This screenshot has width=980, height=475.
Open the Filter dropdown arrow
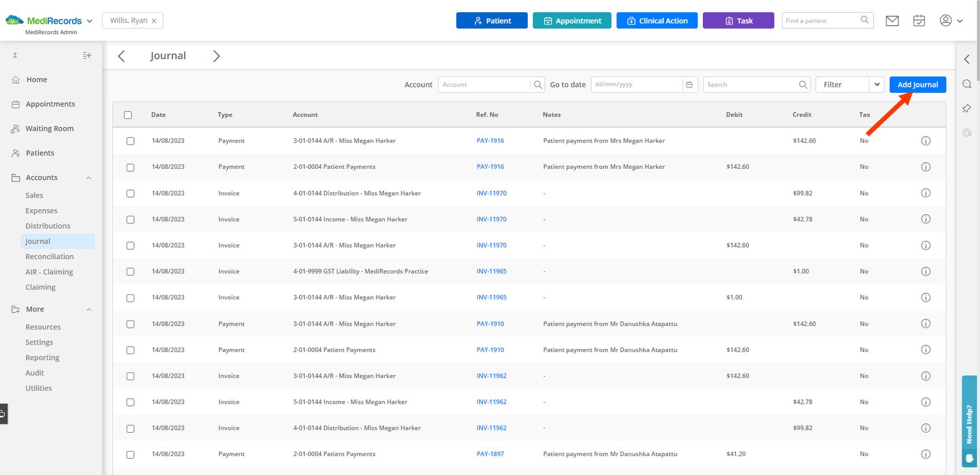[877, 85]
